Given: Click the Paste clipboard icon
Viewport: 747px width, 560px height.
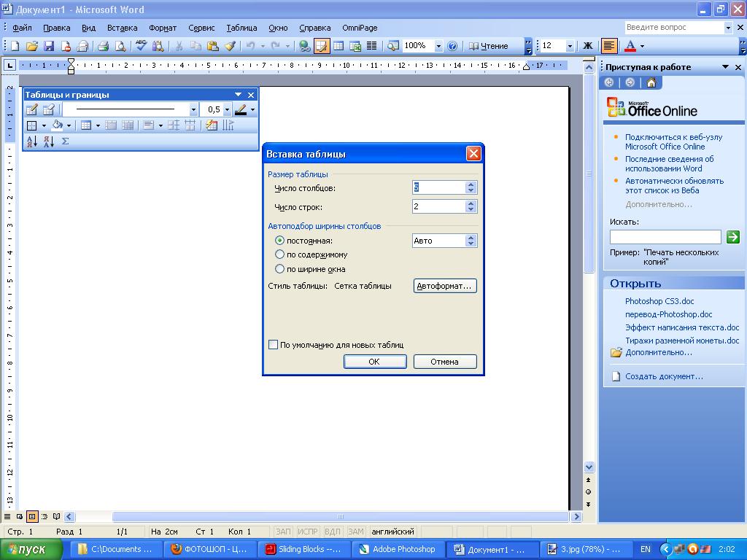Looking at the screenshot, I should pos(213,46).
